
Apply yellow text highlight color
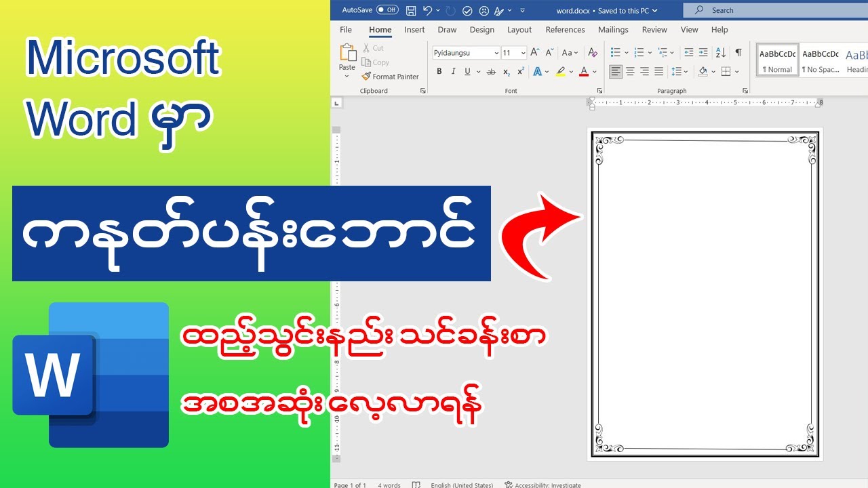pyautogui.click(x=560, y=71)
